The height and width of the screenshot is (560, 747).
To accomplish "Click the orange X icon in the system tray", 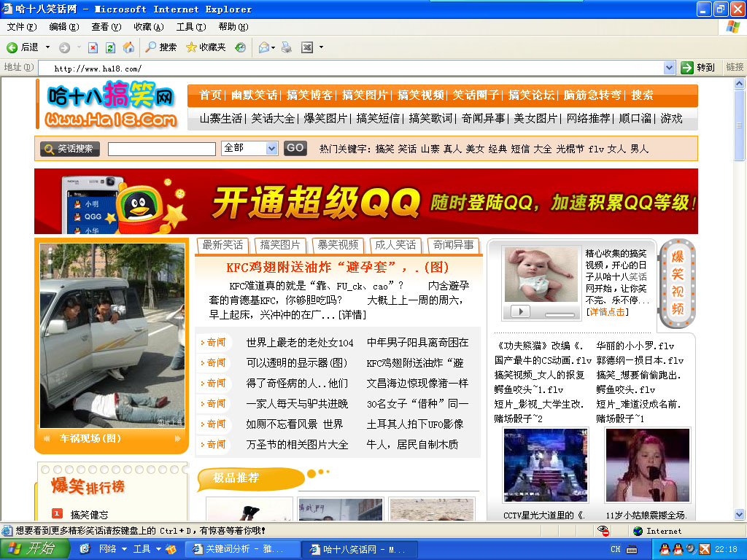I will (705, 549).
